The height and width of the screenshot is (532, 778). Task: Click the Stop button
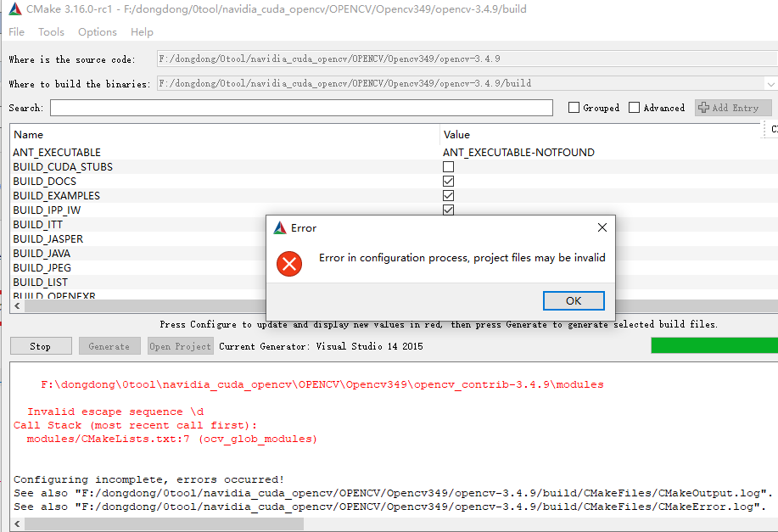[x=41, y=346]
